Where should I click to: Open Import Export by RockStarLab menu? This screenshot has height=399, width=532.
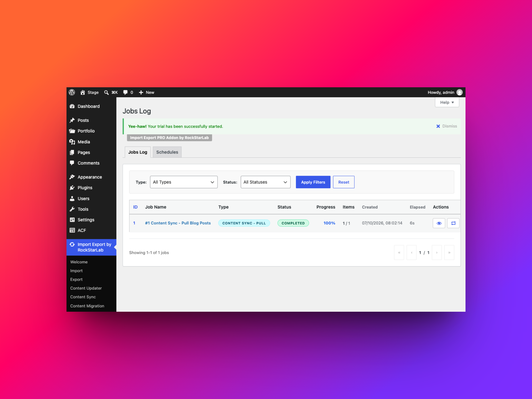(x=91, y=247)
